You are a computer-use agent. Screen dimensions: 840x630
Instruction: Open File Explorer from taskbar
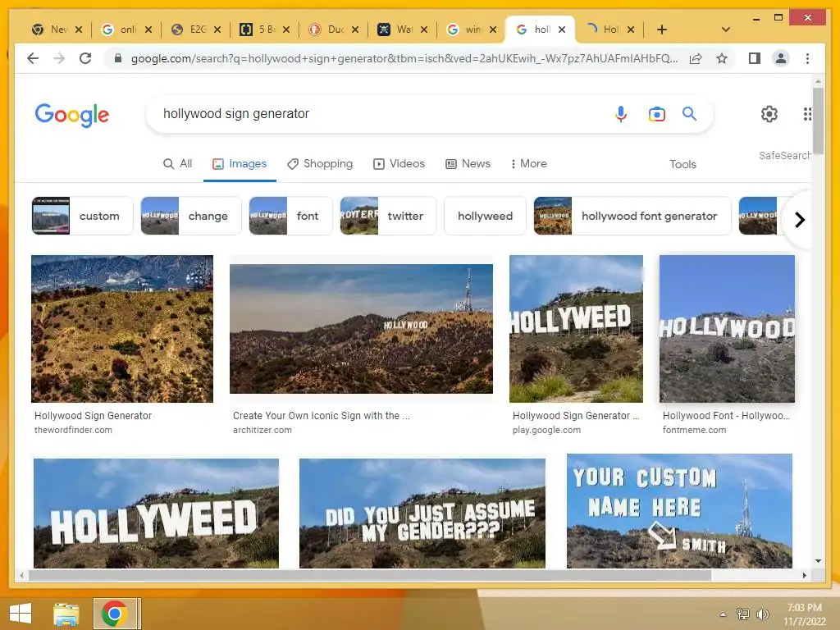[x=66, y=614]
